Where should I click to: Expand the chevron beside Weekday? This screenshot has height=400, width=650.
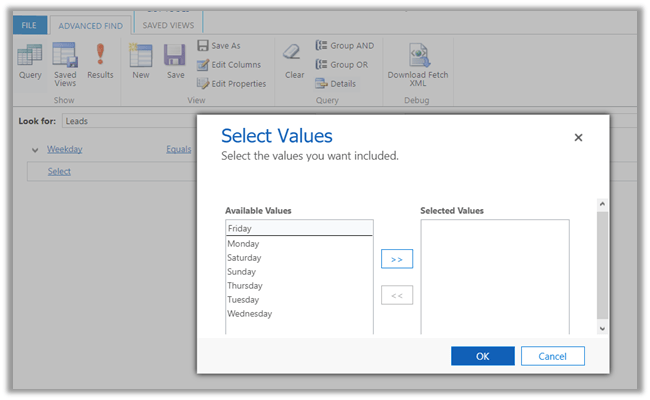(35, 150)
